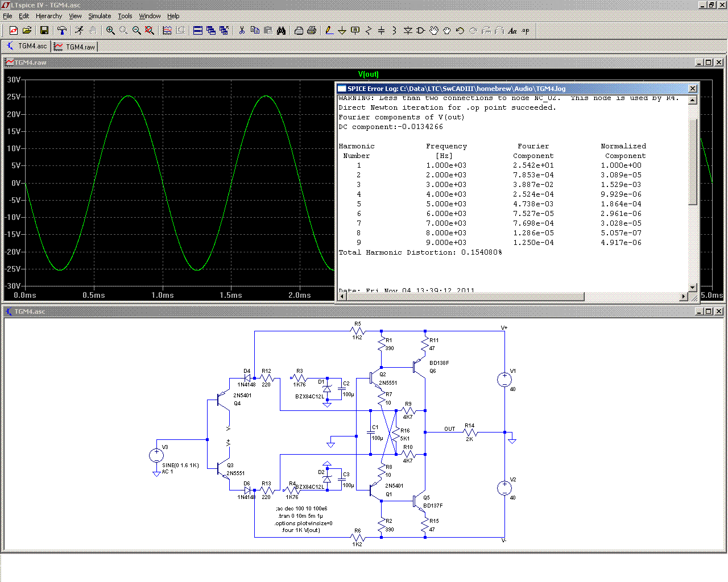Open a file with the folder icon
The height and width of the screenshot is (582, 728).
coord(27,31)
